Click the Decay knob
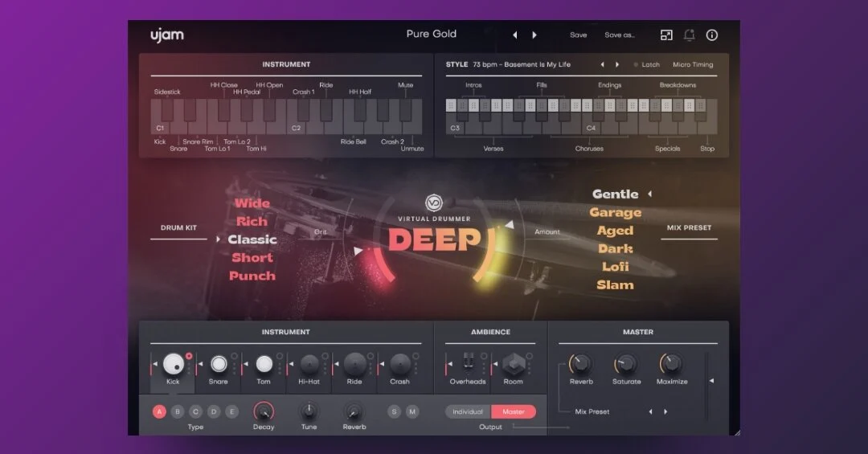This screenshot has width=868, height=454. (264, 411)
